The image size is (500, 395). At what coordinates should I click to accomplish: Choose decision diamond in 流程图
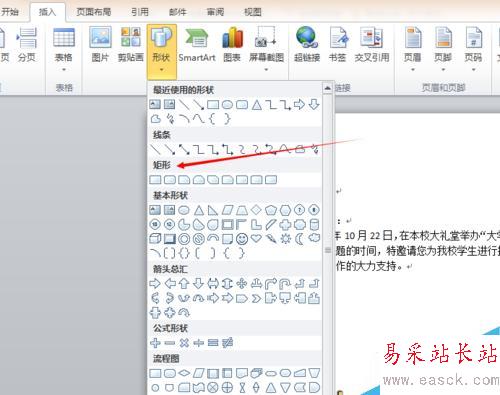coord(184,373)
